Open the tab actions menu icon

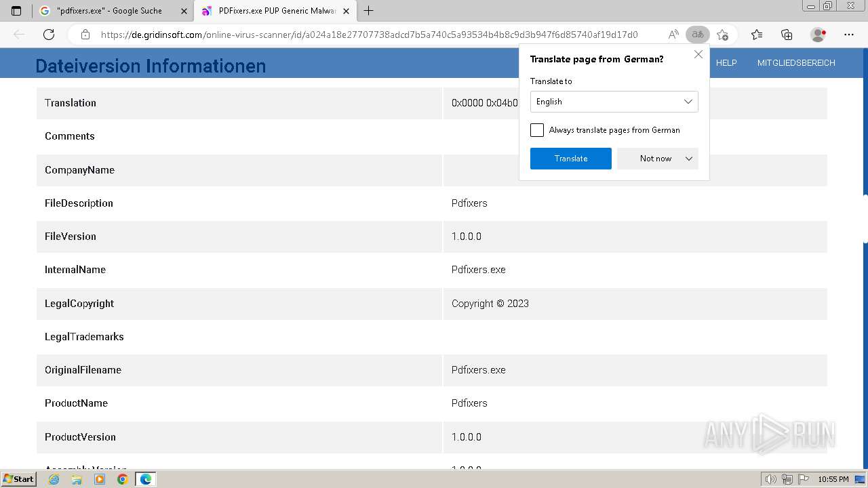click(16, 11)
